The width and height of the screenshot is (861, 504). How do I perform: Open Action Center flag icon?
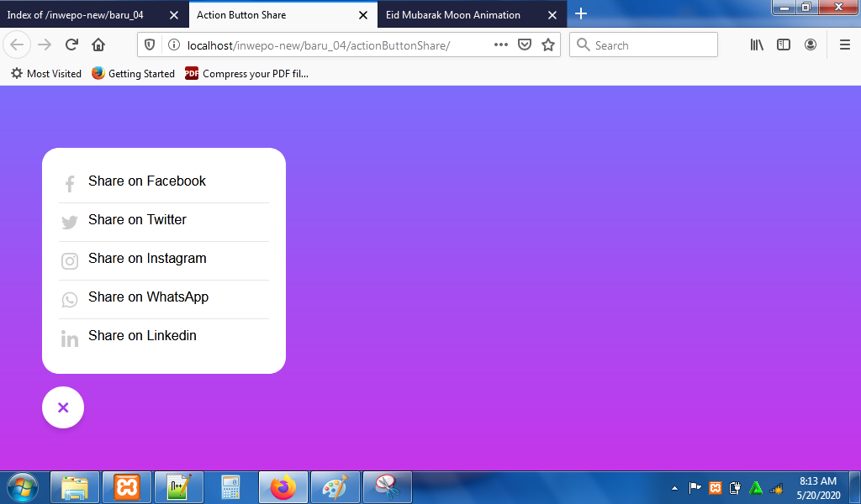695,487
